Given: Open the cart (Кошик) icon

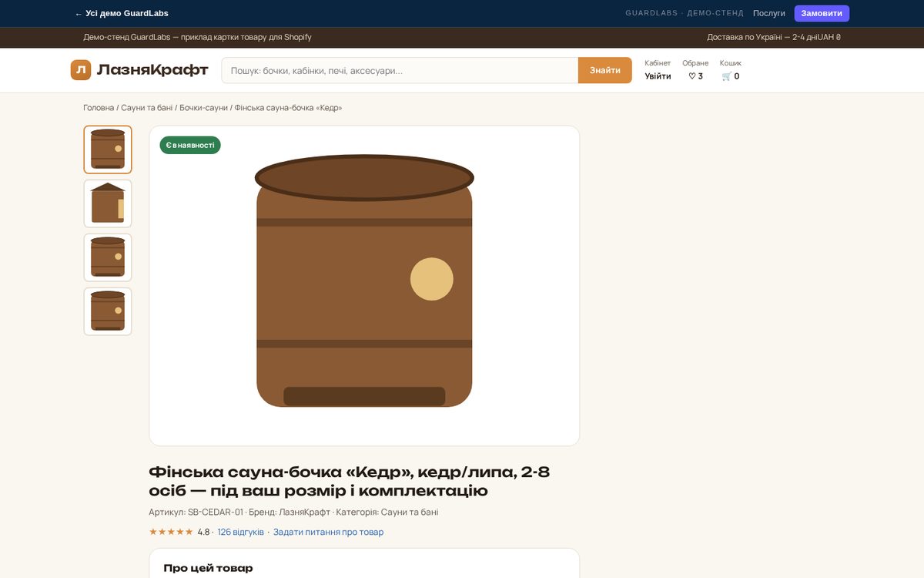Looking at the screenshot, I should [731, 76].
